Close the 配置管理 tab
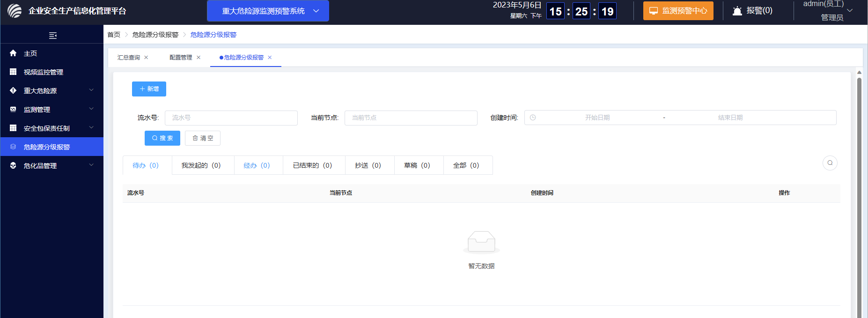868x318 pixels. tap(199, 57)
